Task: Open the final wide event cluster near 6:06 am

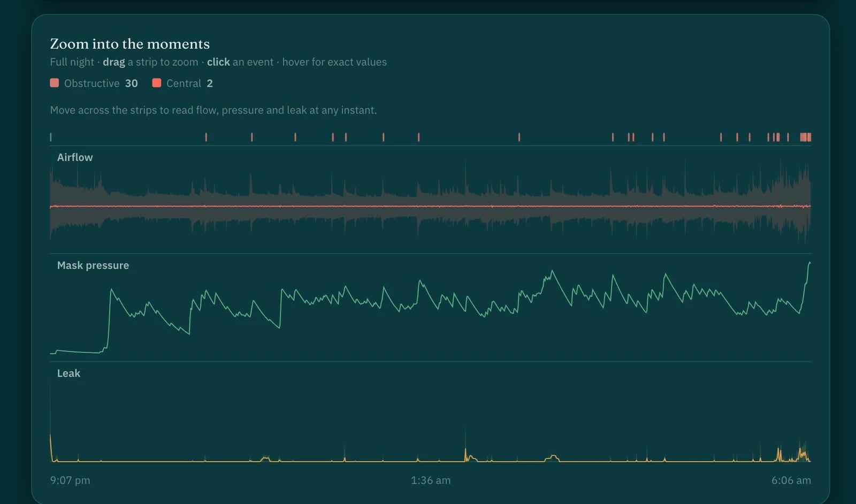Action: pyautogui.click(x=806, y=137)
